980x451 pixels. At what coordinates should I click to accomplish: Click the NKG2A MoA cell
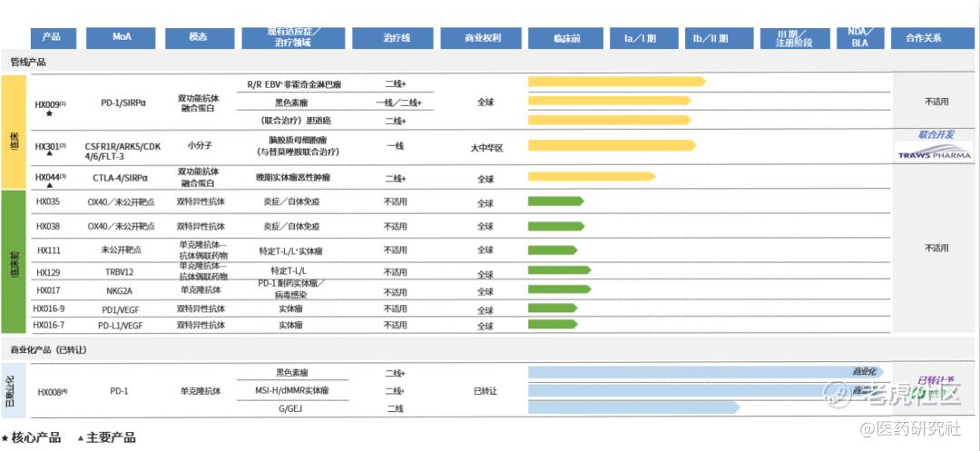tap(120, 290)
